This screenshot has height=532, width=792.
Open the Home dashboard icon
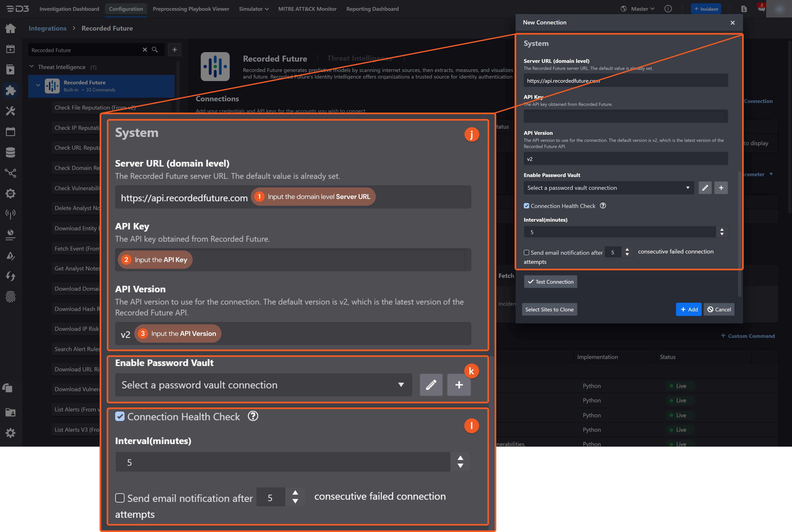tap(11, 28)
